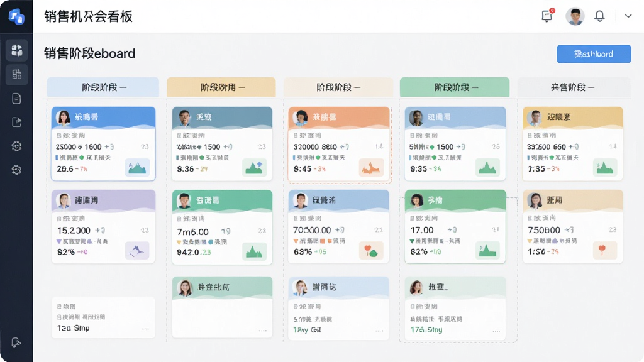The width and height of the screenshot is (644, 362).
Task: Click the heart icon on the 68% card
Action: pos(371,250)
